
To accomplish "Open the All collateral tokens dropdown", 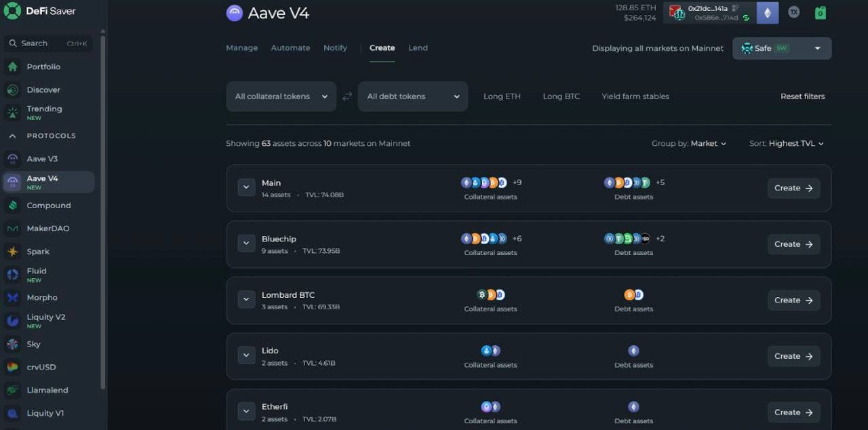I will (281, 96).
